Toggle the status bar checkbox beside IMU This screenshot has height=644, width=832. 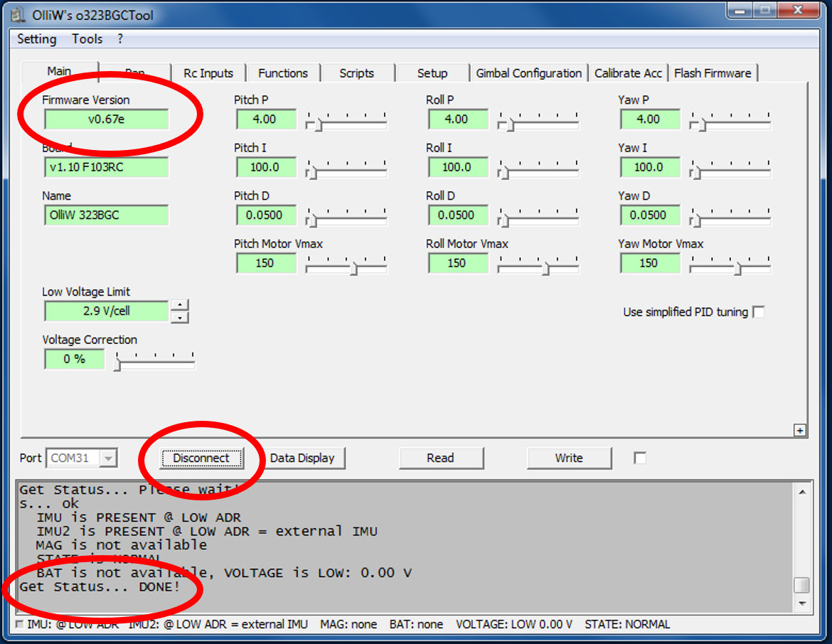point(19,624)
